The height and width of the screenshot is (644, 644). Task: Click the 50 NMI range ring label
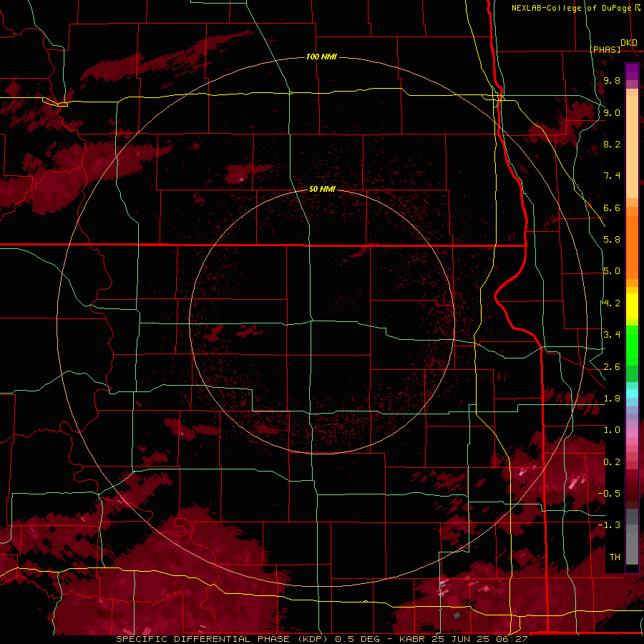point(322,189)
